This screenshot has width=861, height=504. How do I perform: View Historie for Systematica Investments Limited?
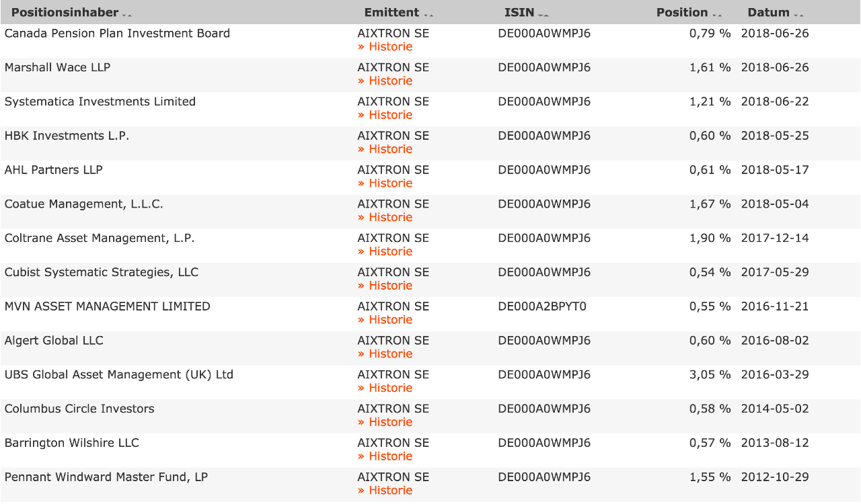click(385, 116)
